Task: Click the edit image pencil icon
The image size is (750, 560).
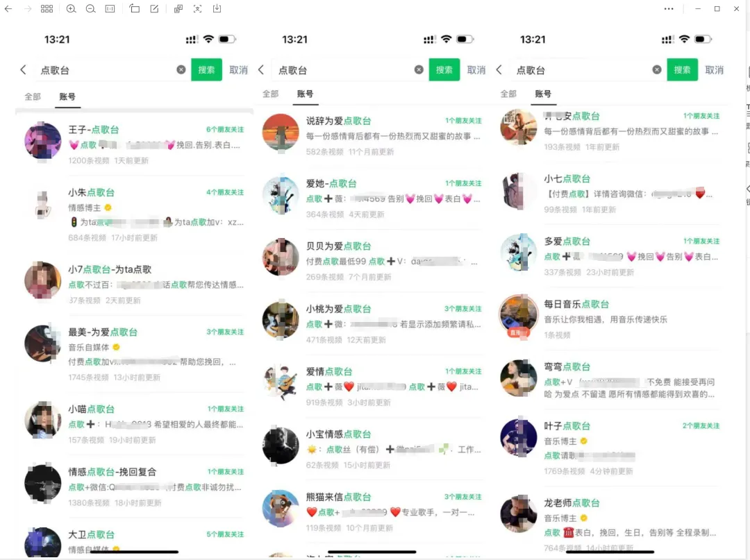Action: tap(154, 8)
